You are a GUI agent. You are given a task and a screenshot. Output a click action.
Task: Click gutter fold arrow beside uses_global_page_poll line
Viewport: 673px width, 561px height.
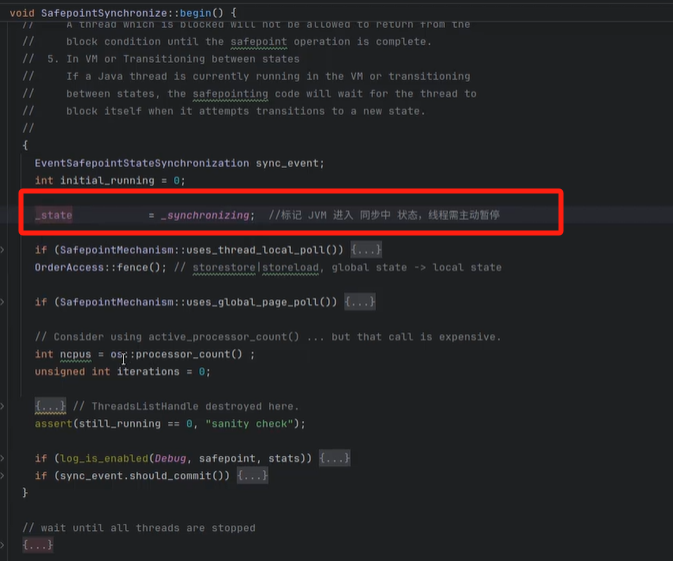[x=3, y=302]
